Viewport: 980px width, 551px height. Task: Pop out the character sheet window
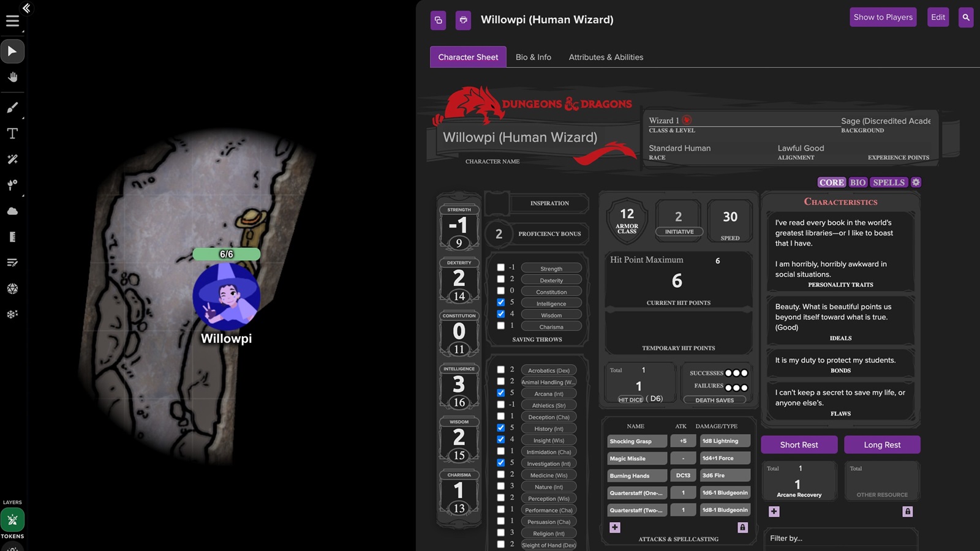438,20
